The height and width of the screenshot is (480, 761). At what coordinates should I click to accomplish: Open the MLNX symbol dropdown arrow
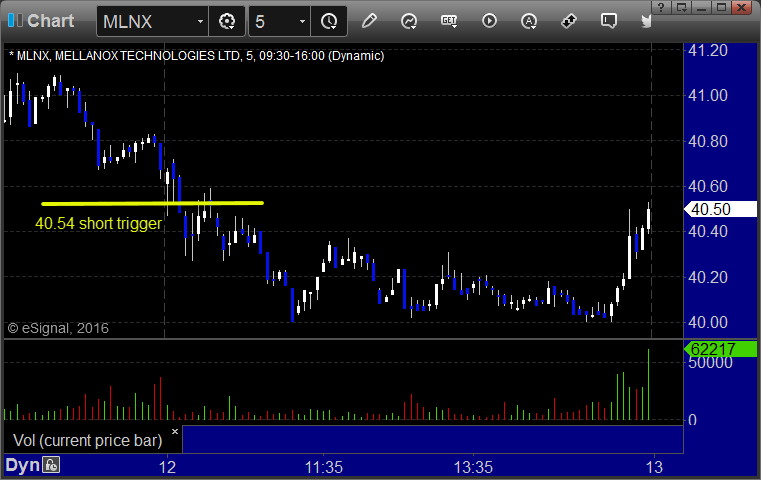[x=200, y=21]
